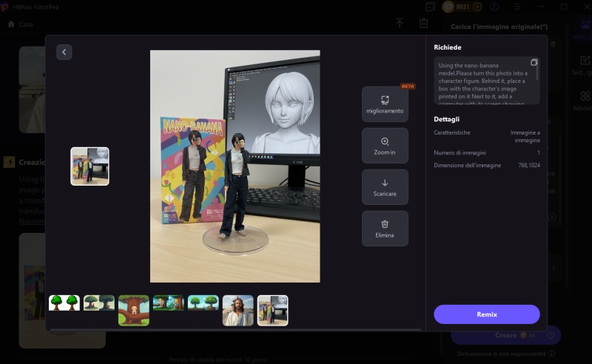
Task: Add credits with the plus coin icon
Action: (477, 7)
